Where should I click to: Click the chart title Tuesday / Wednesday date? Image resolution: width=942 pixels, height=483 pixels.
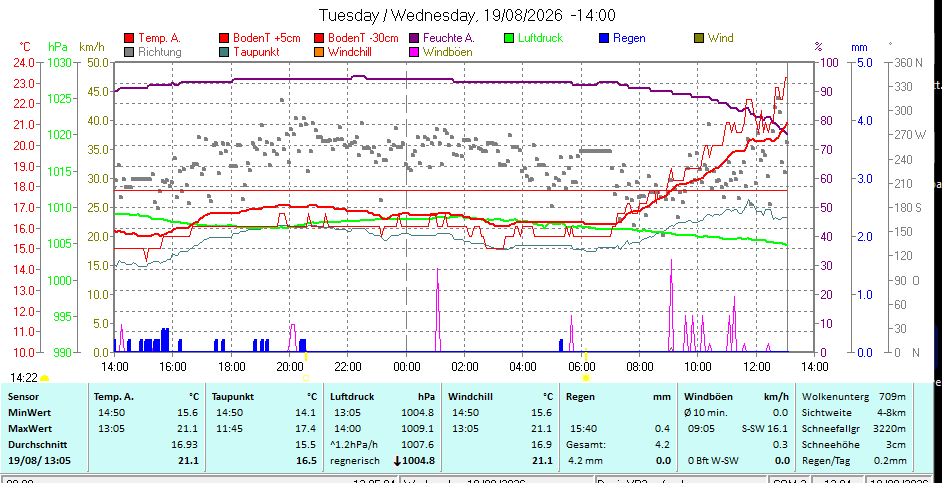(x=467, y=15)
